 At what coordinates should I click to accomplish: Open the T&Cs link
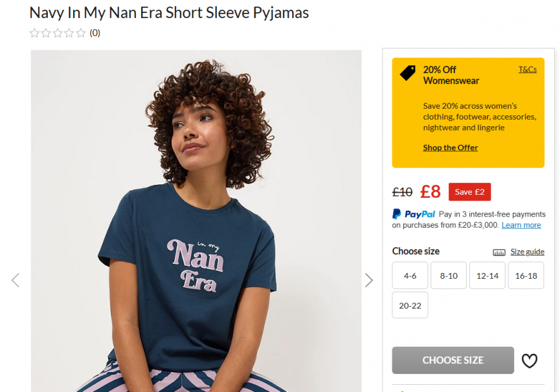[x=527, y=69]
